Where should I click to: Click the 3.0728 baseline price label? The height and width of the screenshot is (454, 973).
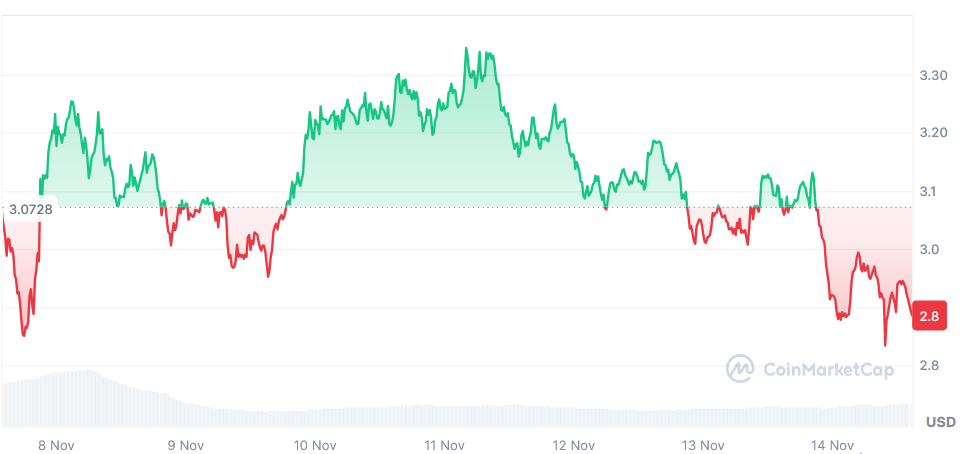[x=30, y=210]
